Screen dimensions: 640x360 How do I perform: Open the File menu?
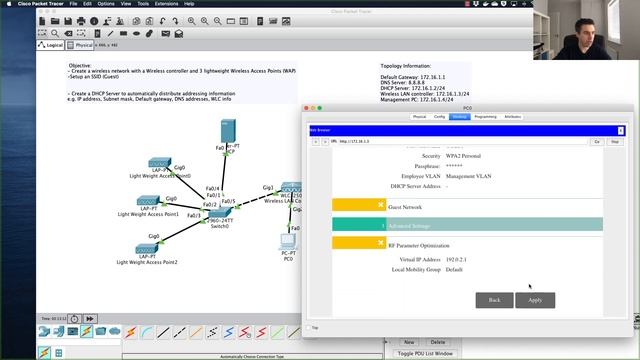[73, 4]
